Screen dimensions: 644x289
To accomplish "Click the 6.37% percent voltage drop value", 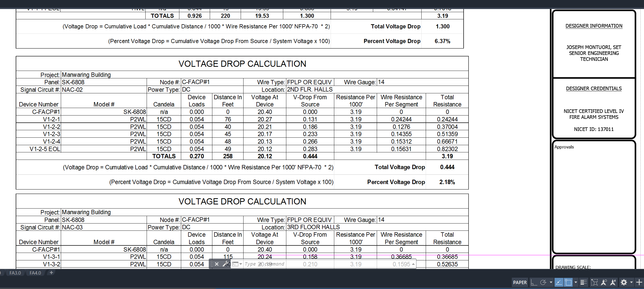I will (442, 41).
